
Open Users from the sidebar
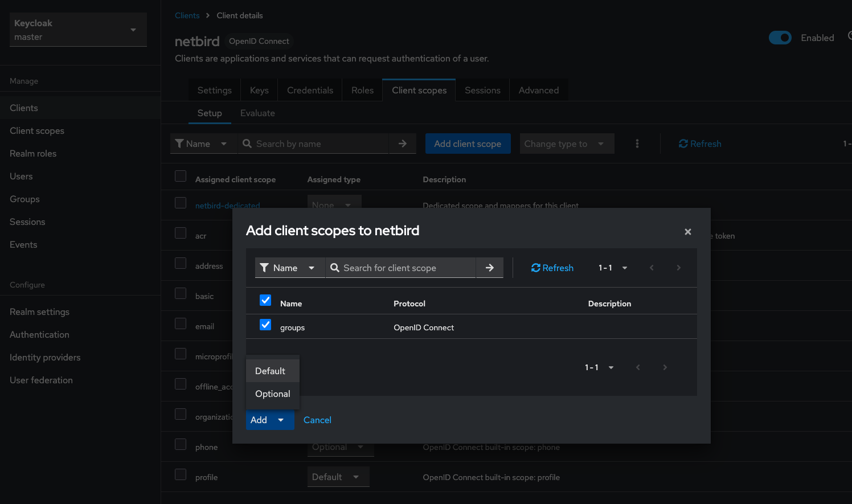(x=21, y=176)
